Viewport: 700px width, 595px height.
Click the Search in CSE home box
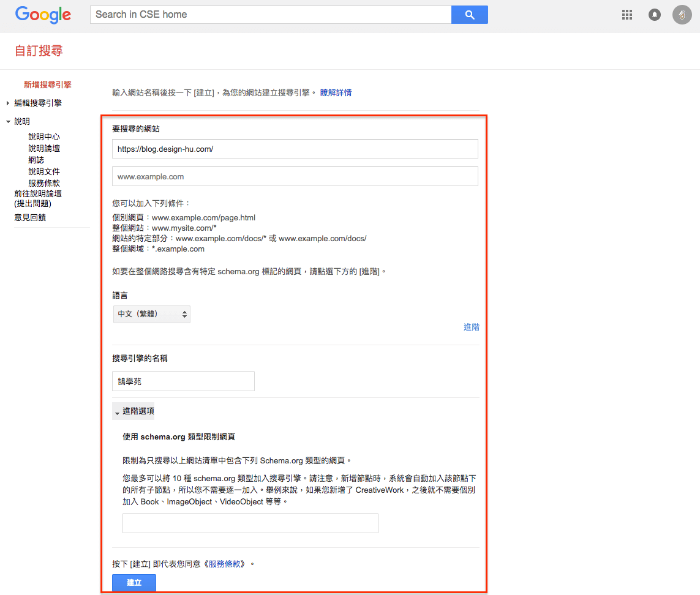pyautogui.click(x=270, y=15)
